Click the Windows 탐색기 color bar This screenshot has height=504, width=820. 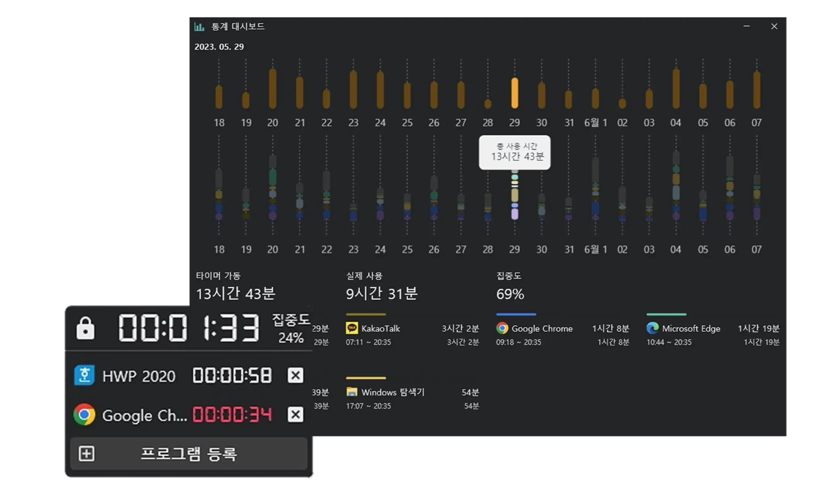coord(366,378)
